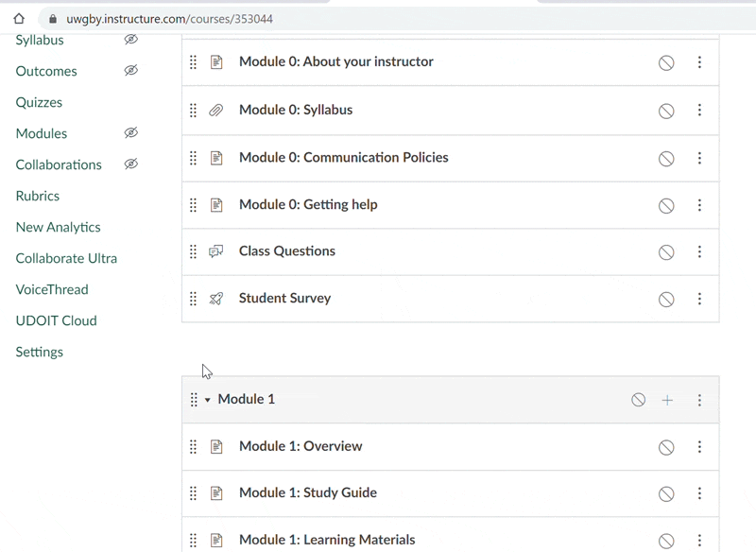Click the rocket icon next to Student Survey
The image size is (756, 552).
(x=216, y=299)
